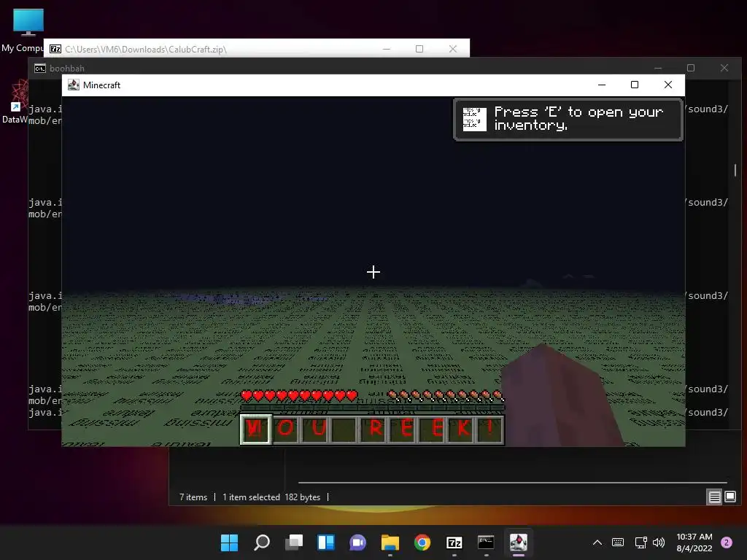The width and height of the screenshot is (747, 560).
Task: Maximize the boohbah console window
Action: point(691,68)
